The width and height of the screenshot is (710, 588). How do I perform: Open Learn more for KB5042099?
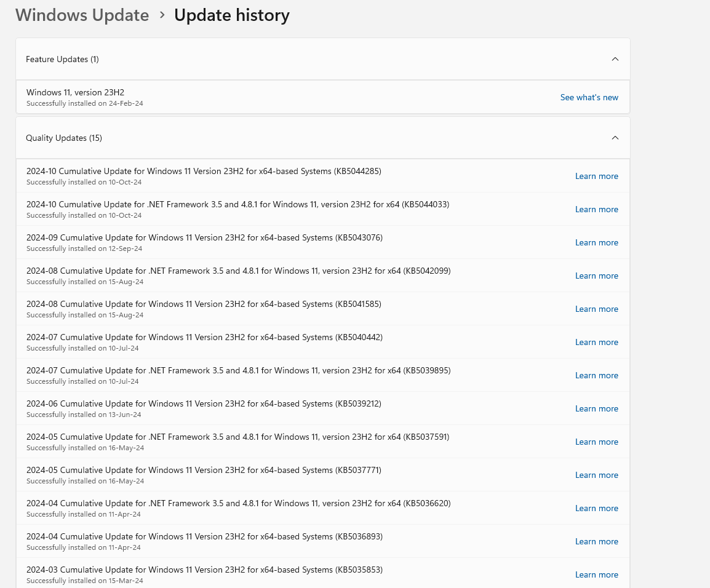596,276
